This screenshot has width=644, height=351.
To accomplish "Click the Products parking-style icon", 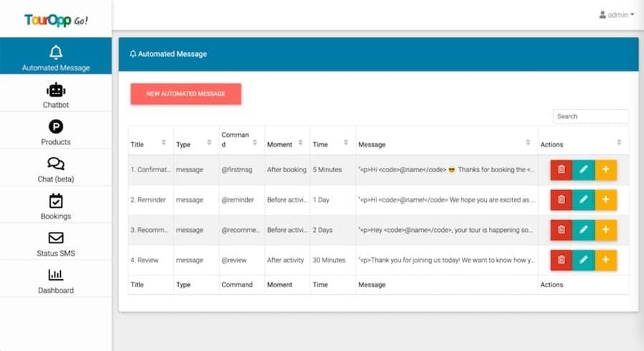I will tap(56, 127).
